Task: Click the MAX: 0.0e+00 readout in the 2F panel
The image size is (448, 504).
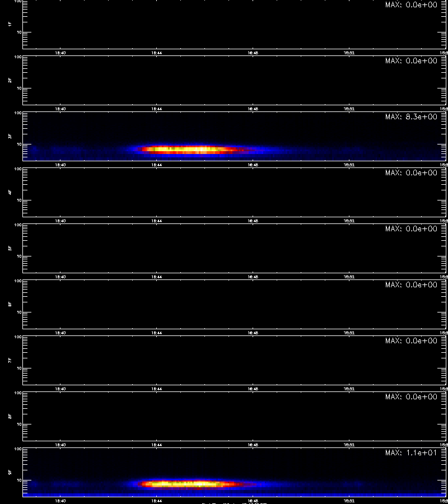Action: pyautogui.click(x=412, y=60)
